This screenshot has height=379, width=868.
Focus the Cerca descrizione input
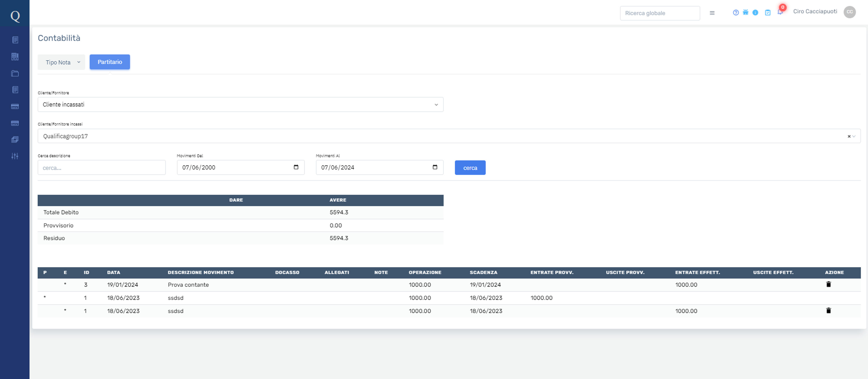pyautogui.click(x=101, y=168)
